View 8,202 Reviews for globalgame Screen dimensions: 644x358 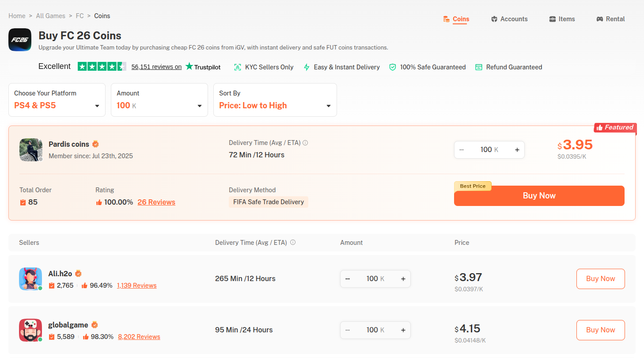coord(139,336)
